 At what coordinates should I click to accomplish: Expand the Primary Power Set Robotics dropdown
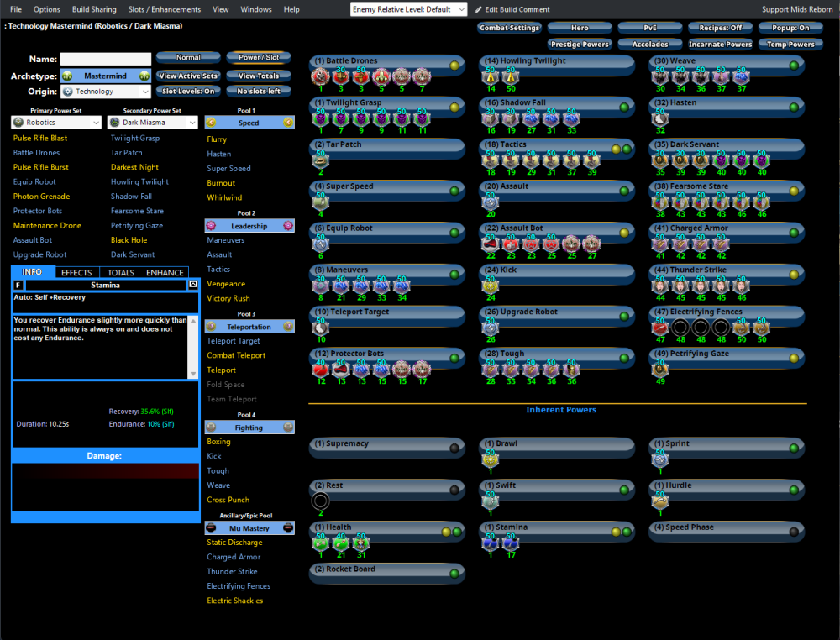click(x=56, y=123)
